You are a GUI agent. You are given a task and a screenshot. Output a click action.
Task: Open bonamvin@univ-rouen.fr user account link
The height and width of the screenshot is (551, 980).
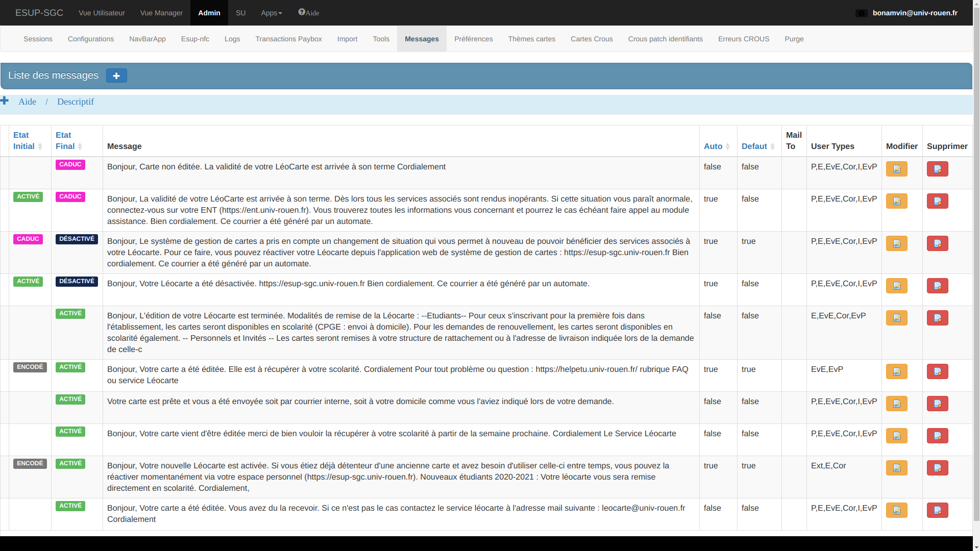(x=915, y=13)
